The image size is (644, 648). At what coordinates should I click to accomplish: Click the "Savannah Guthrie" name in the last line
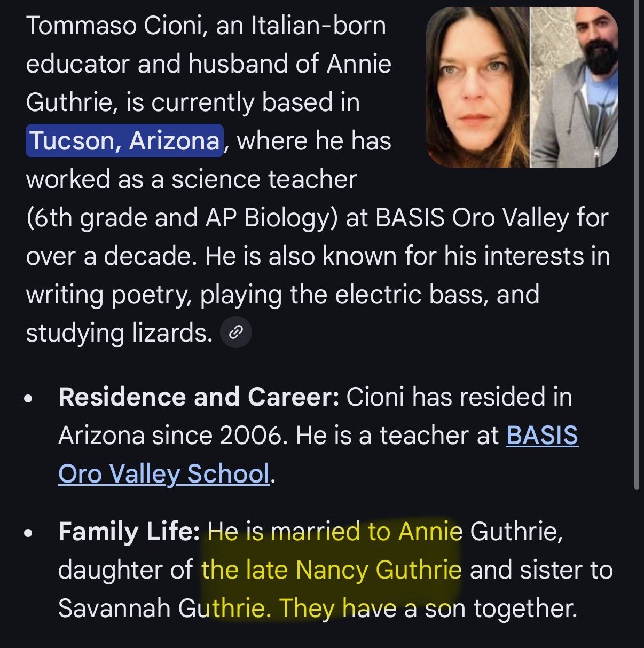tap(161, 609)
